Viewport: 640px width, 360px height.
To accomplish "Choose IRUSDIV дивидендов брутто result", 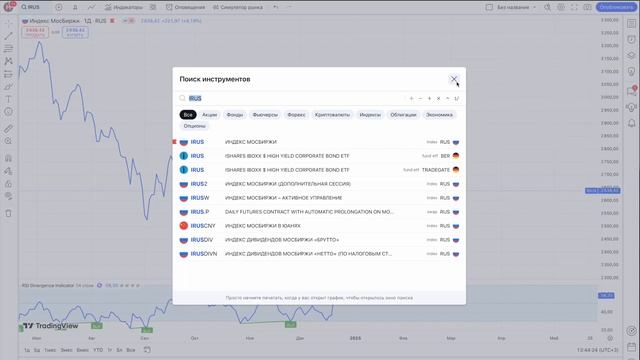I will tap(319, 240).
